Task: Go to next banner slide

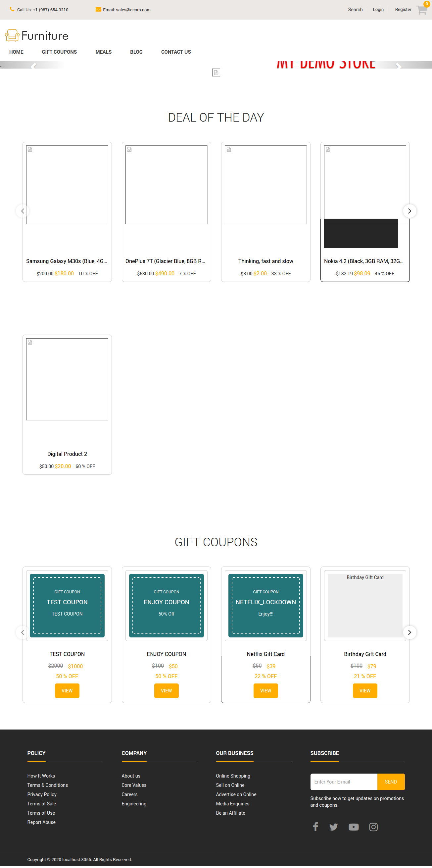Action: (398, 66)
